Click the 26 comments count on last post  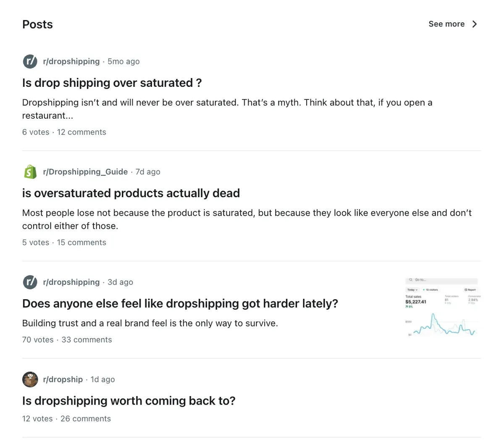pos(85,418)
